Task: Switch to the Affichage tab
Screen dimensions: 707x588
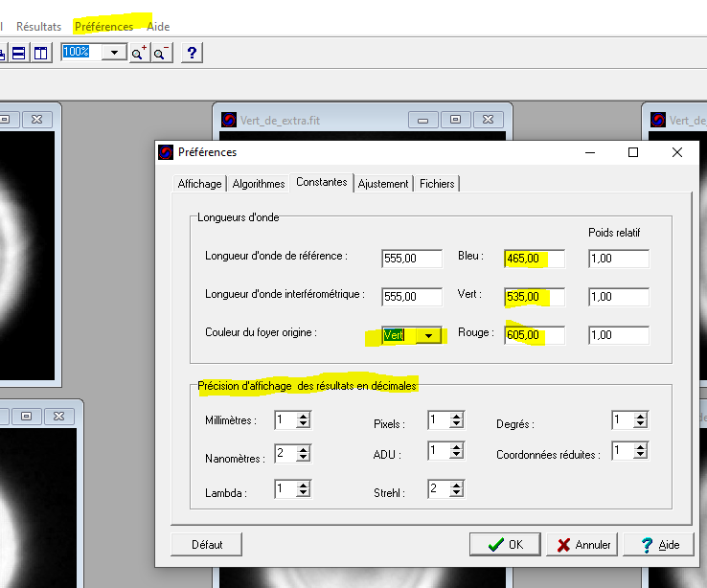Action: tap(199, 183)
